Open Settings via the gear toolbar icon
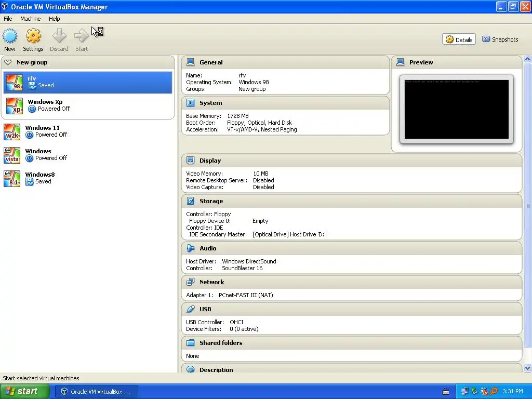This screenshot has width=532, height=399. (33, 36)
